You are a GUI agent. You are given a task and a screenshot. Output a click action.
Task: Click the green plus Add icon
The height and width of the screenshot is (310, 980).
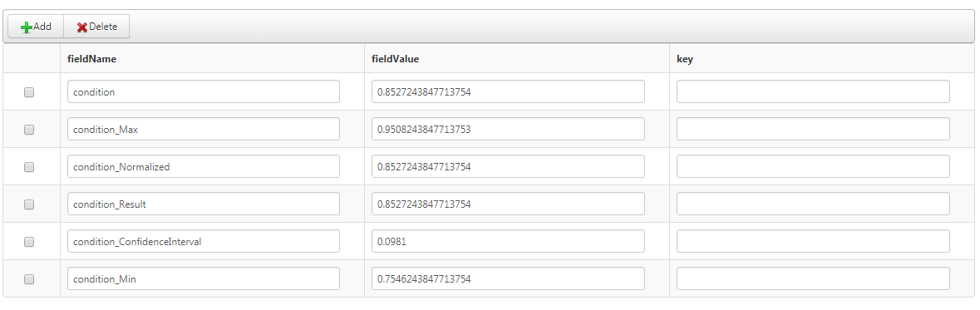(x=27, y=27)
